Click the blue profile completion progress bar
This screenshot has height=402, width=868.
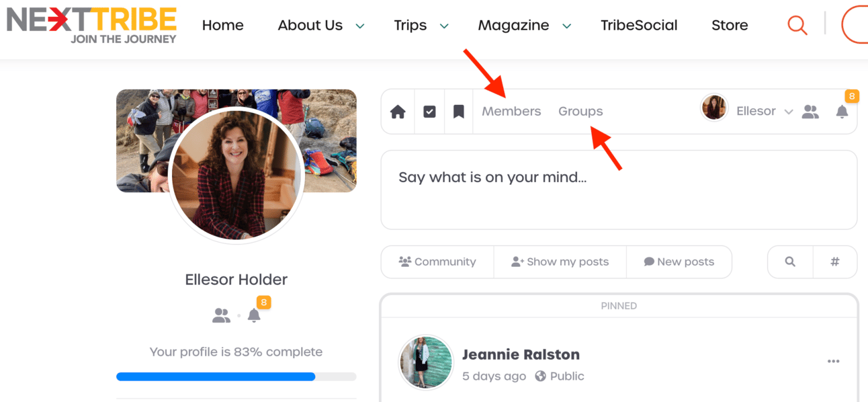click(x=216, y=377)
